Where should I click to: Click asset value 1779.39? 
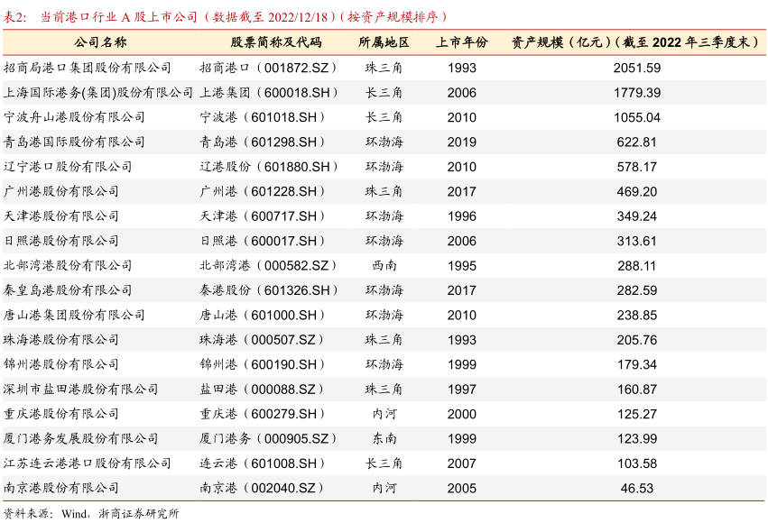coord(637,93)
